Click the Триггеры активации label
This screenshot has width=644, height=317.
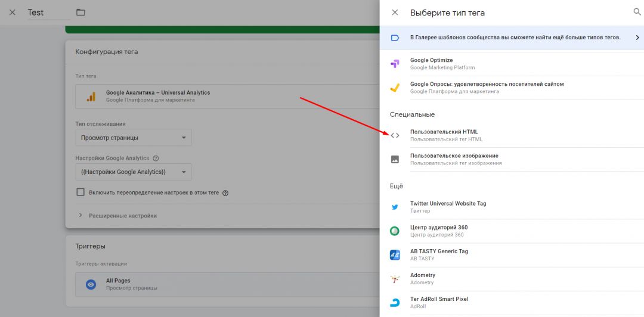101,263
